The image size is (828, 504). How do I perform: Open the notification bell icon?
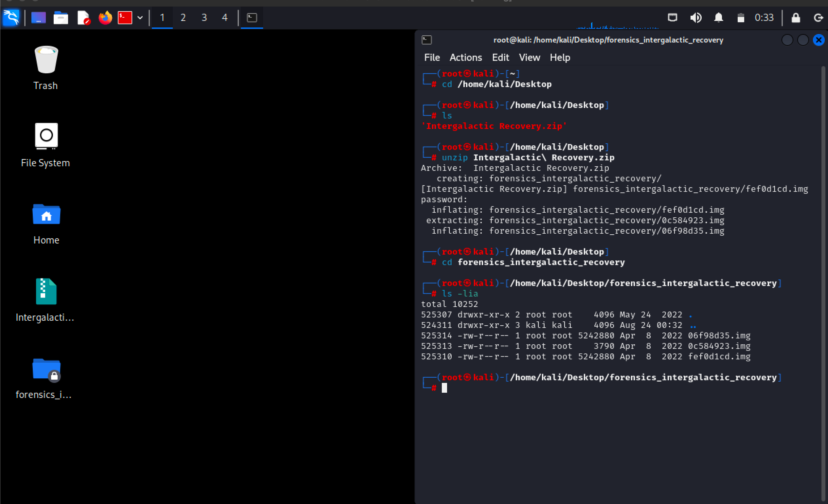pos(718,17)
